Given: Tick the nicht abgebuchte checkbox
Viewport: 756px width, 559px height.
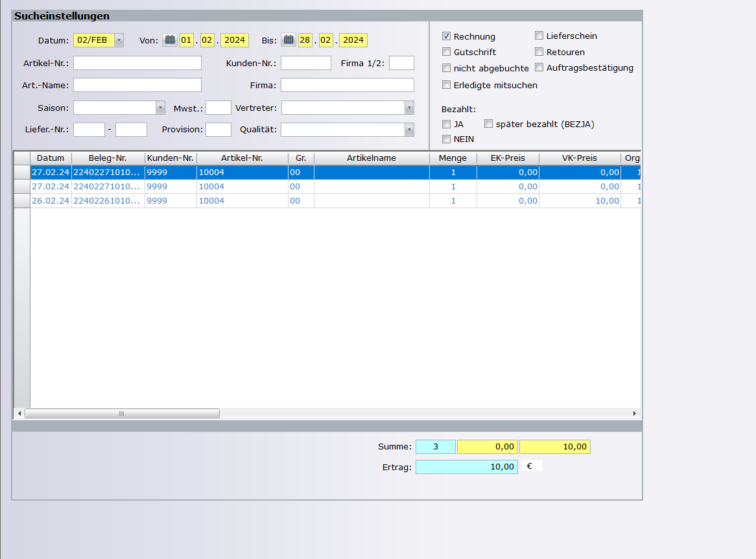Looking at the screenshot, I should [447, 68].
